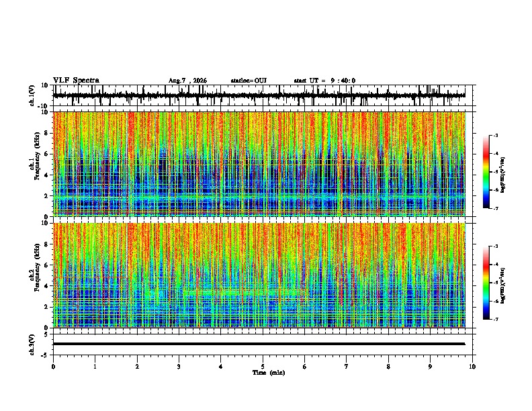This screenshot has height=411, width=532.
Task: Click the time axis tick label "0"
Action: coord(53,367)
